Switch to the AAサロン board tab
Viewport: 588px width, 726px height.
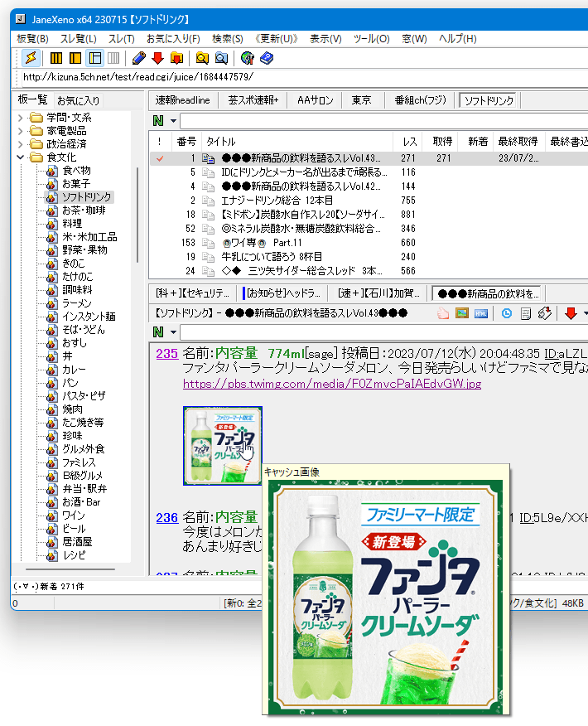click(315, 100)
